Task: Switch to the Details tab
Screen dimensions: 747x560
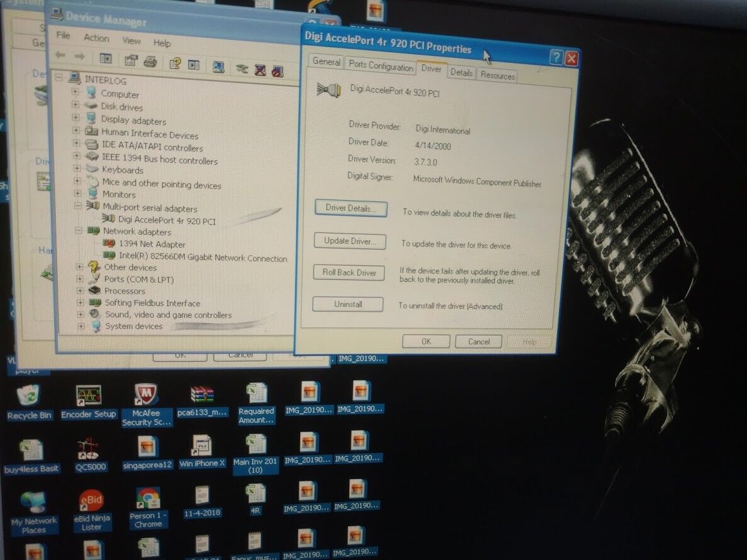Action: coord(462,72)
